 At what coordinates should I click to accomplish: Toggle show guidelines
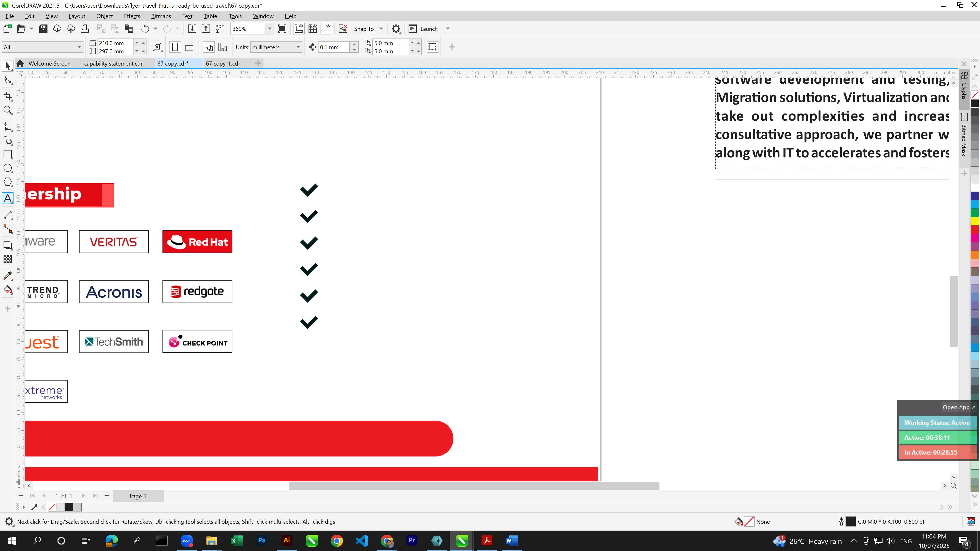point(326,29)
